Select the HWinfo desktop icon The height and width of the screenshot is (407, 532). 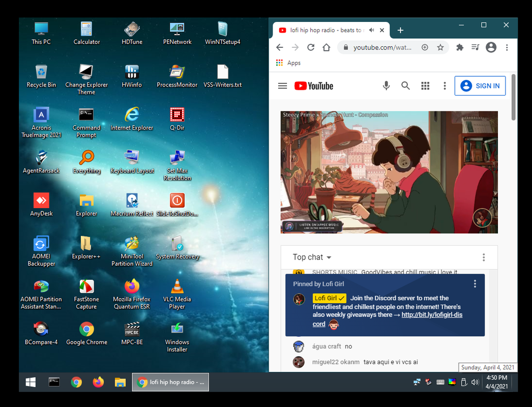[132, 76]
